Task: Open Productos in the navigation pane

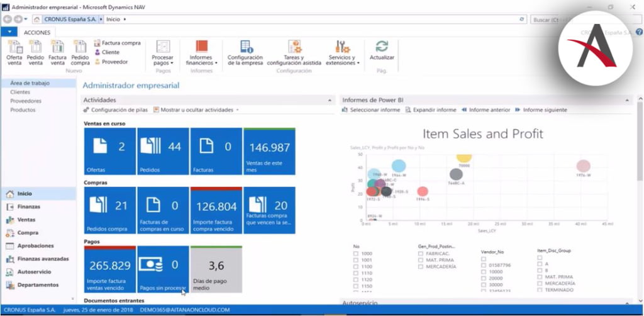Action: click(23, 110)
